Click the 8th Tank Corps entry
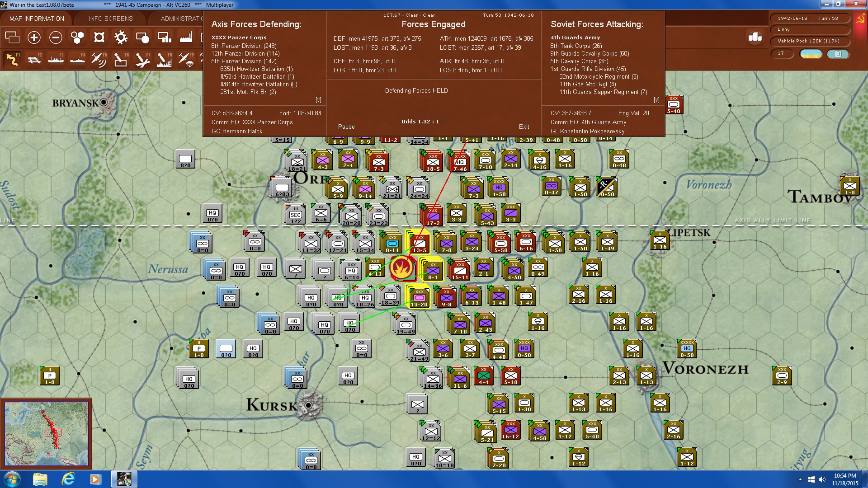868x488 pixels. click(576, 46)
